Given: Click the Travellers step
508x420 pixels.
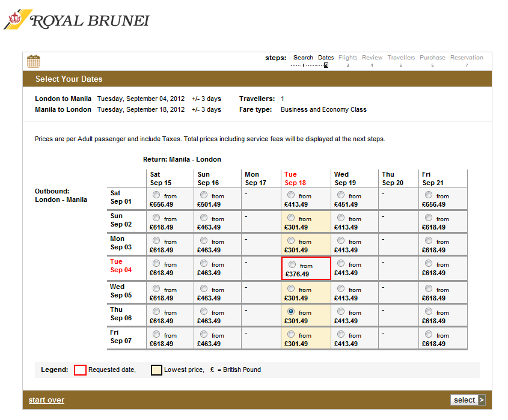Looking at the screenshot, I should click(x=401, y=58).
